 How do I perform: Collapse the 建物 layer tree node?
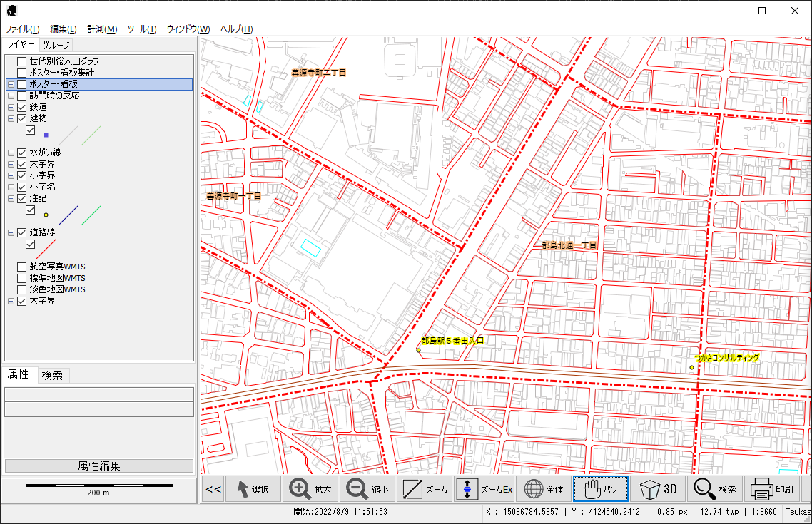click(x=11, y=118)
